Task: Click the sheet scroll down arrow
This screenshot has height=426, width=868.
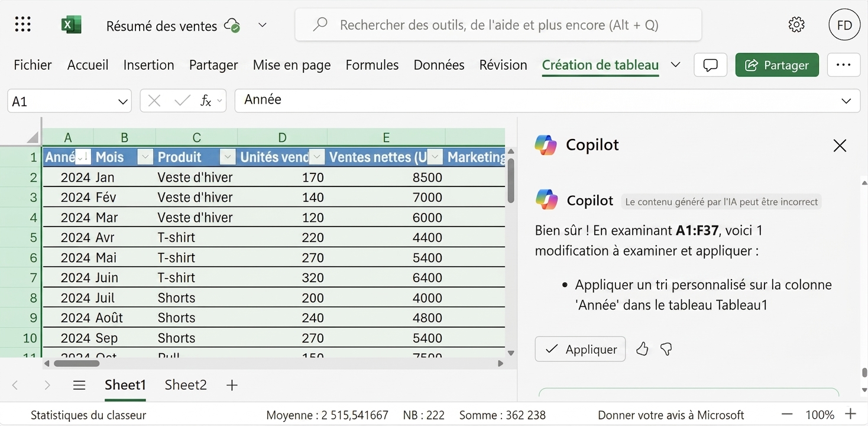Action: (511, 353)
